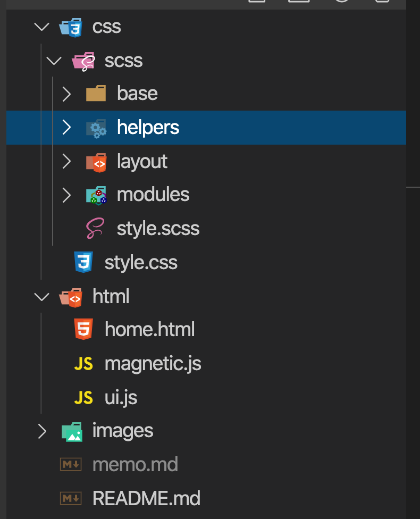This screenshot has width=420, height=519.
Task: Select the helpers folder label
Action: pyautogui.click(x=148, y=128)
